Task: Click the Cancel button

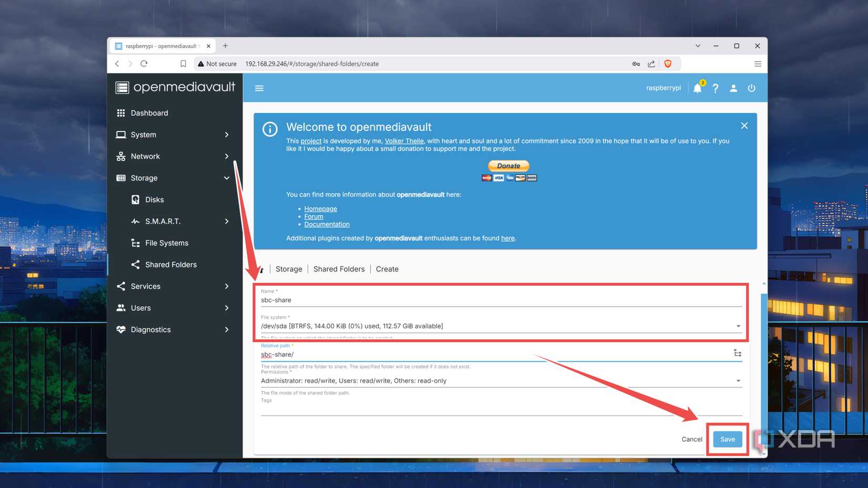Action: click(692, 439)
